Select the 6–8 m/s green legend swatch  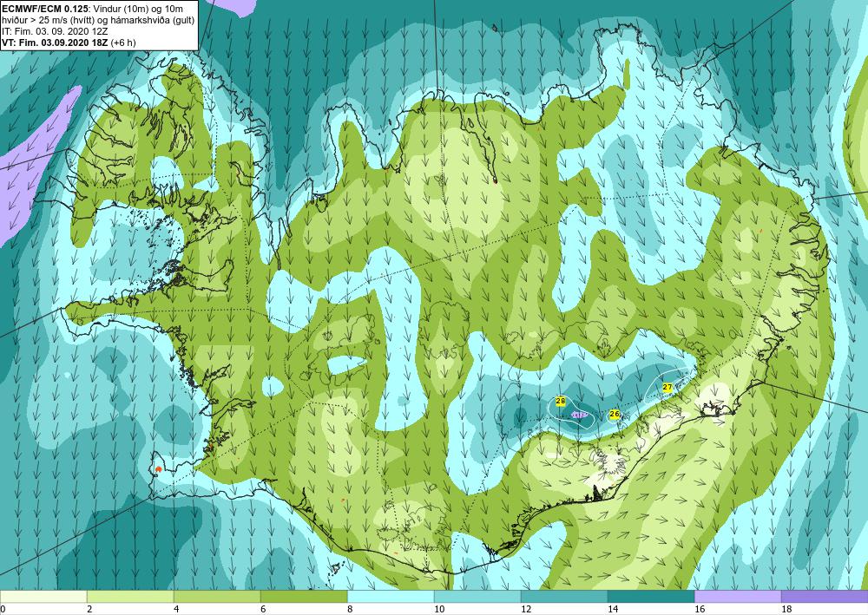(x=304, y=597)
